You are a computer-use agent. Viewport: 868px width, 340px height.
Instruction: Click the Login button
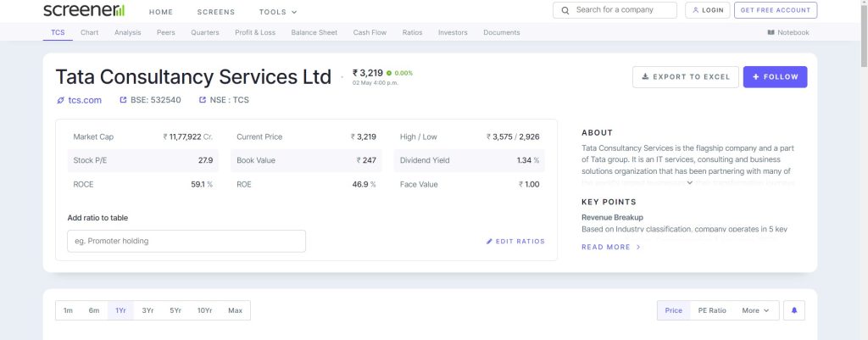point(708,10)
